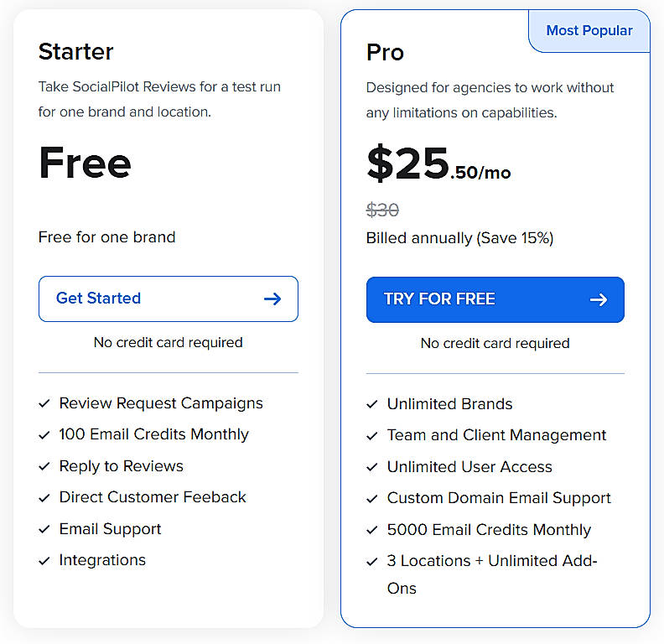The image size is (664, 644).
Task: Click the Pro plan heading
Action: tap(385, 52)
